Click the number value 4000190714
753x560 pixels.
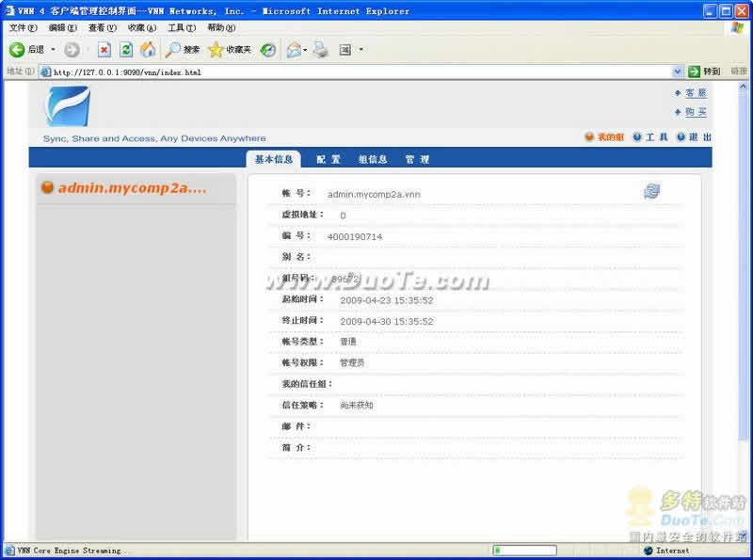[355, 237]
